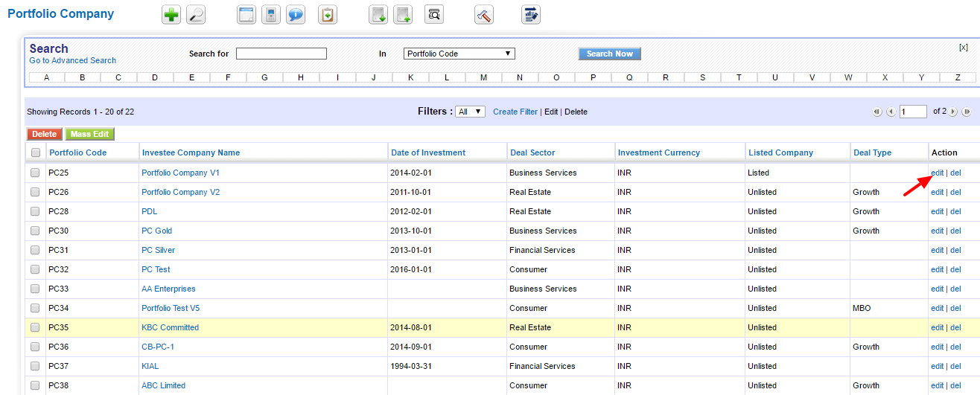Click del link for PC26 row
Viewport: 980px width, 395px height.
pyautogui.click(x=955, y=192)
